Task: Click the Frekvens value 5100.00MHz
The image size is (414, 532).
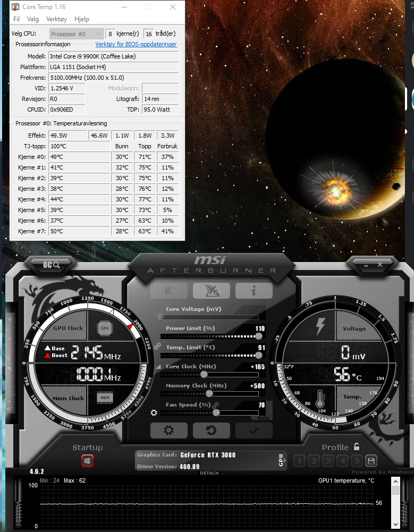Action: [x=113, y=78]
